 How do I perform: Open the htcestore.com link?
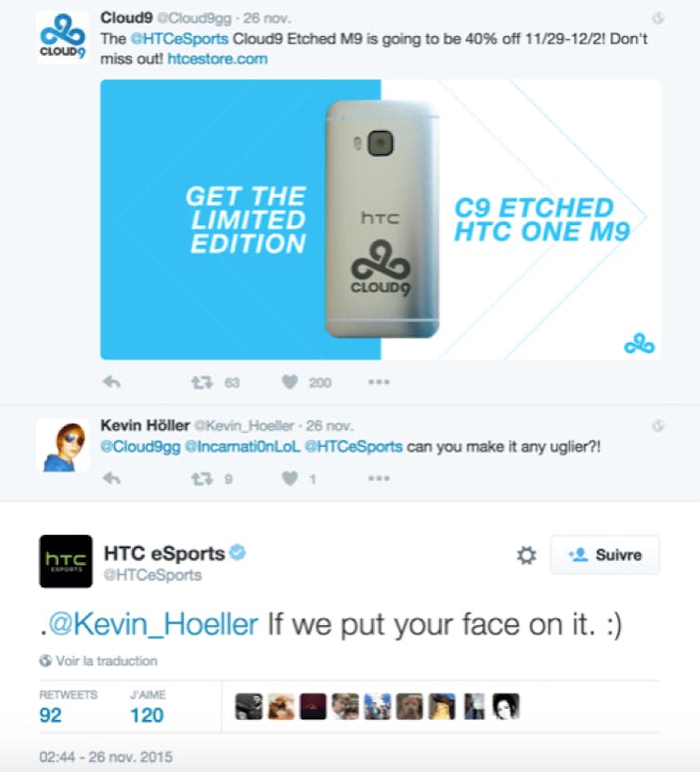click(x=217, y=59)
